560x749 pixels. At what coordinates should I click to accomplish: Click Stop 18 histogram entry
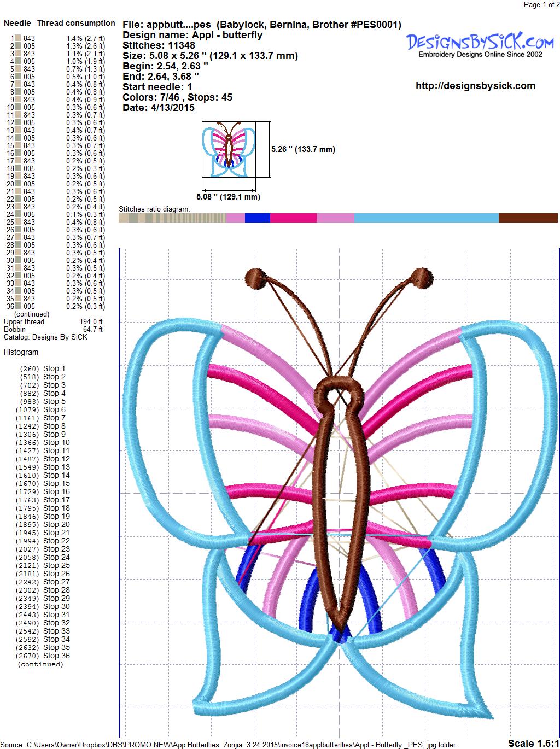click(56, 508)
